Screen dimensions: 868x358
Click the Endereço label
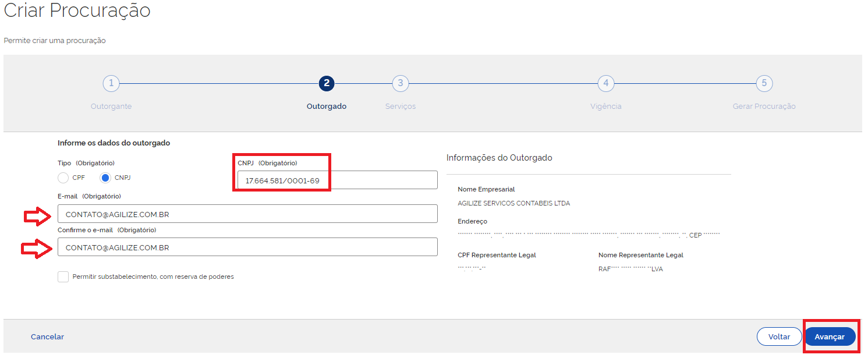pos(473,221)
